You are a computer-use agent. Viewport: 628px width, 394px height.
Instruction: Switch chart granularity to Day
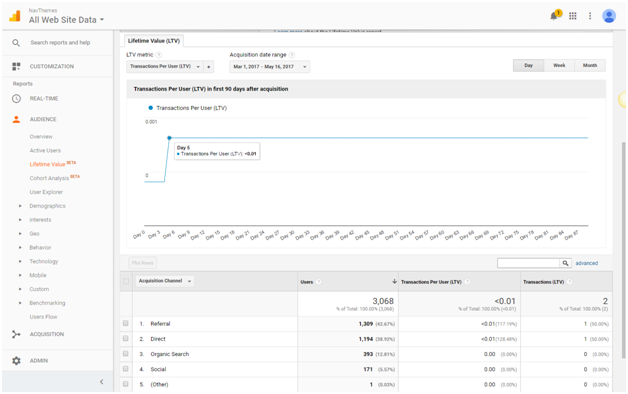click(528, 65)
